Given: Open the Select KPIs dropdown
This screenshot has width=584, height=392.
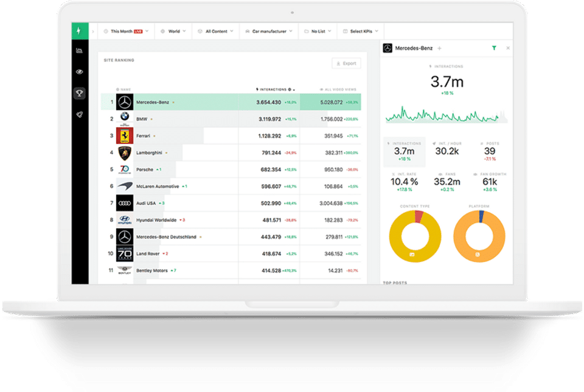Looking at the screenshot, I should point(361,31).
